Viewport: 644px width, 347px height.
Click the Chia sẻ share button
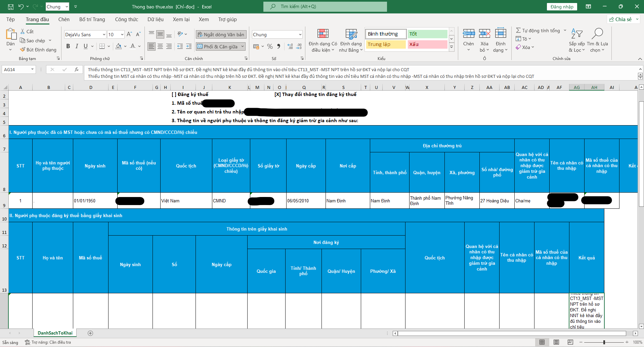(x=623, y=19)
